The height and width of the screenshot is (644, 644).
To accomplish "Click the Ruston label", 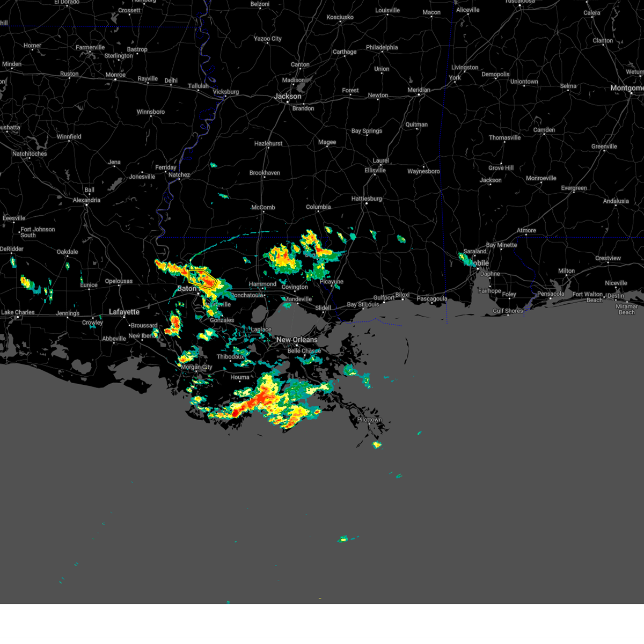I will pyautogui.click(x=69, y=74).
